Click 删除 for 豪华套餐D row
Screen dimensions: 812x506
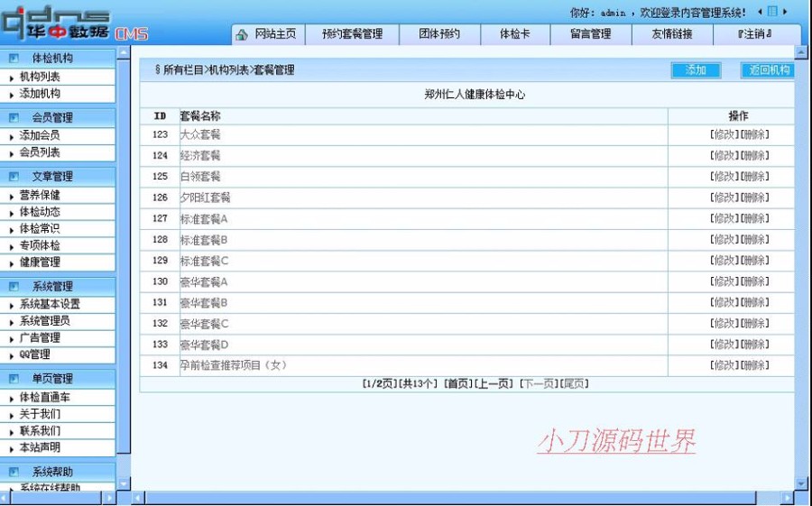[x=755, y=345]
